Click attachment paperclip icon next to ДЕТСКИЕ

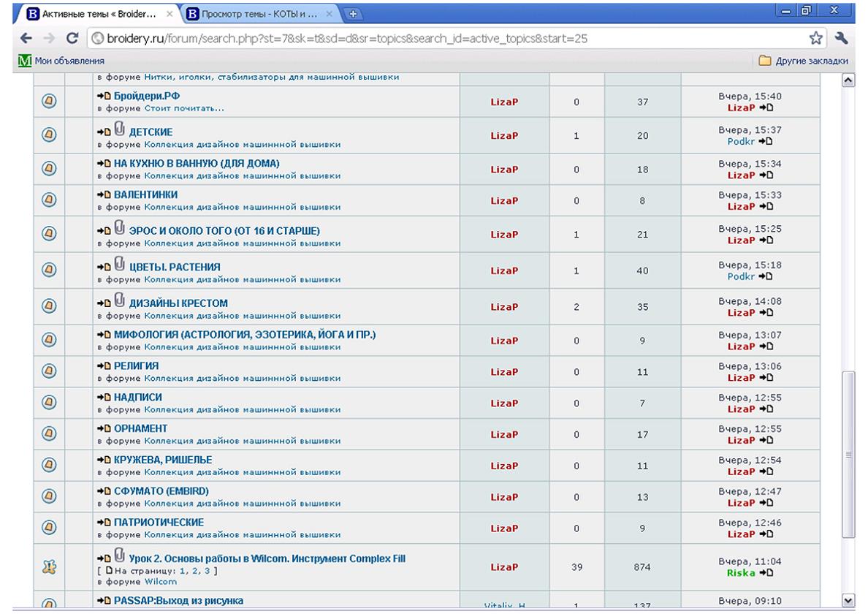coord(120,129)
